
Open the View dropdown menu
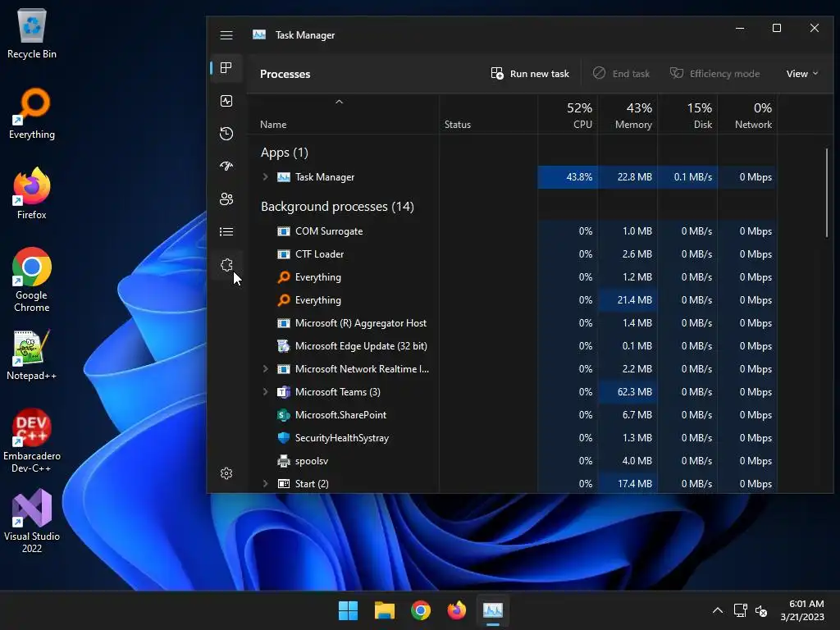click(802, 74)
